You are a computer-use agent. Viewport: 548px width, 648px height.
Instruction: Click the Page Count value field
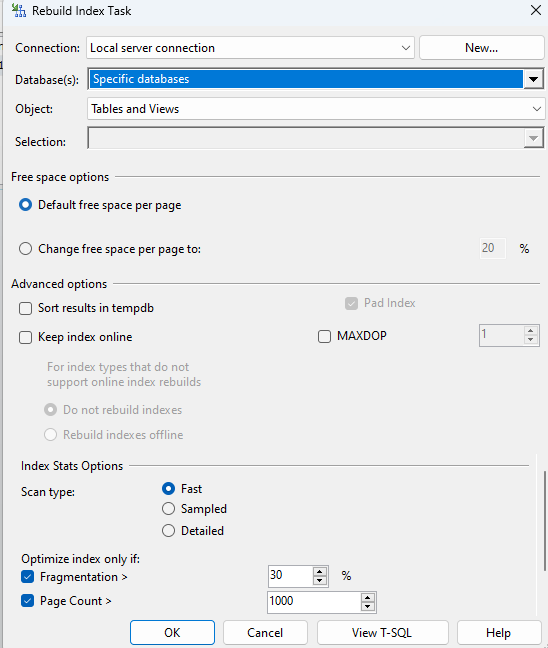(314, 601)
